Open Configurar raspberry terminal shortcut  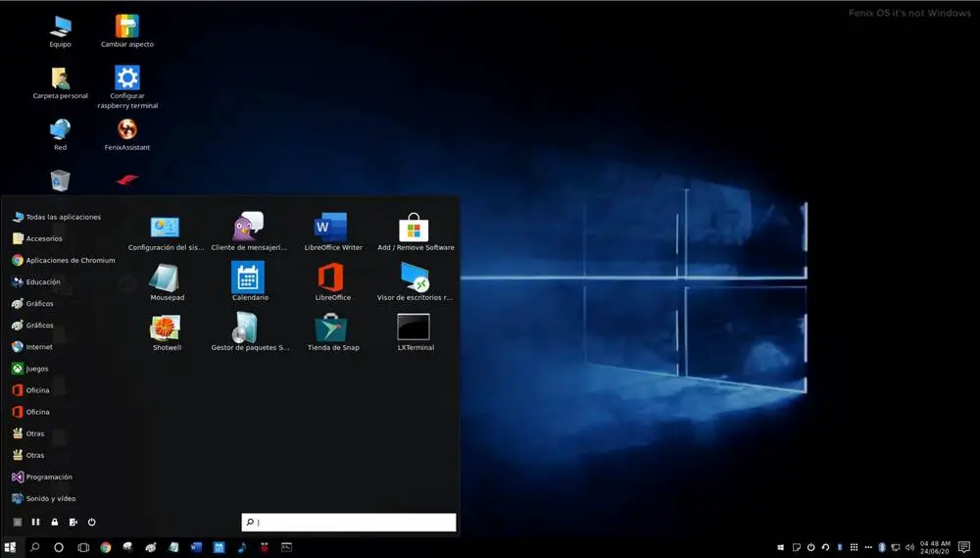click(126, 87)
